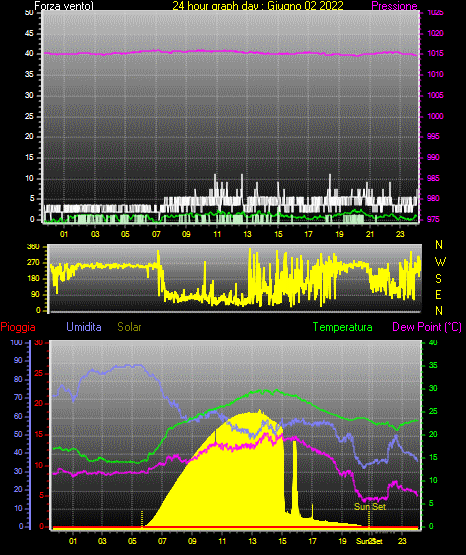Click the magenta pressure line near 1015
Image resolution: width=466 pixels, height=555 pixels.
click(230, 52)
